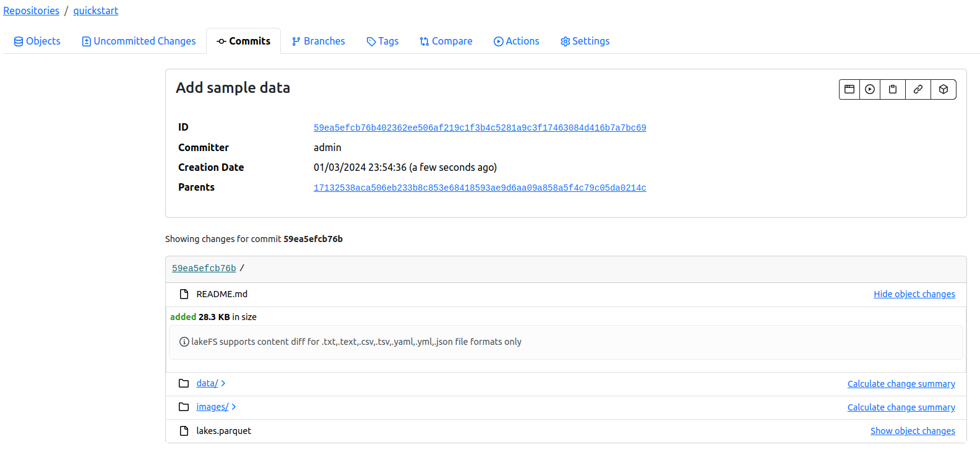The height and width of the screenshot is (460, 980).
Task: Open the Objects tab
Action: coord(37,41)
